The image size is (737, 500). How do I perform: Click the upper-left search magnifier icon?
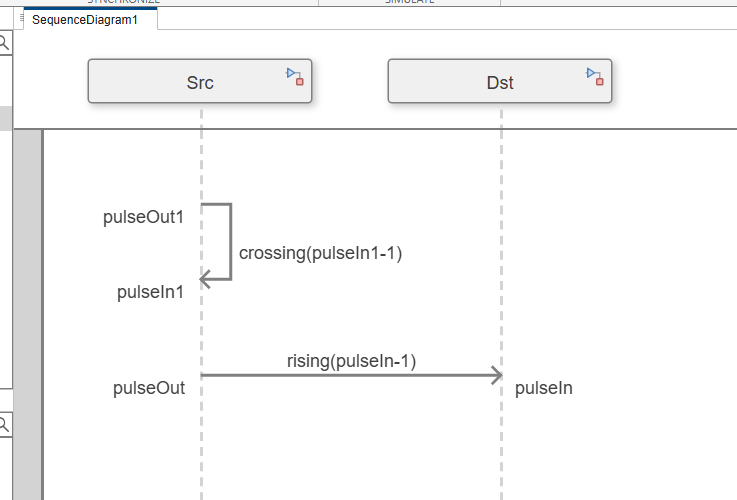point(4,42)
